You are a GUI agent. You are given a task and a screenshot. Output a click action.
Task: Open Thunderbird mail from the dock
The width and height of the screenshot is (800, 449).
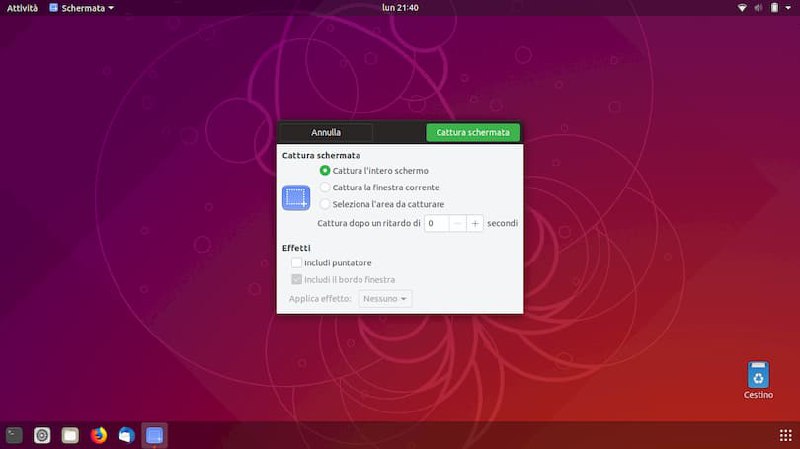point(127,435)
